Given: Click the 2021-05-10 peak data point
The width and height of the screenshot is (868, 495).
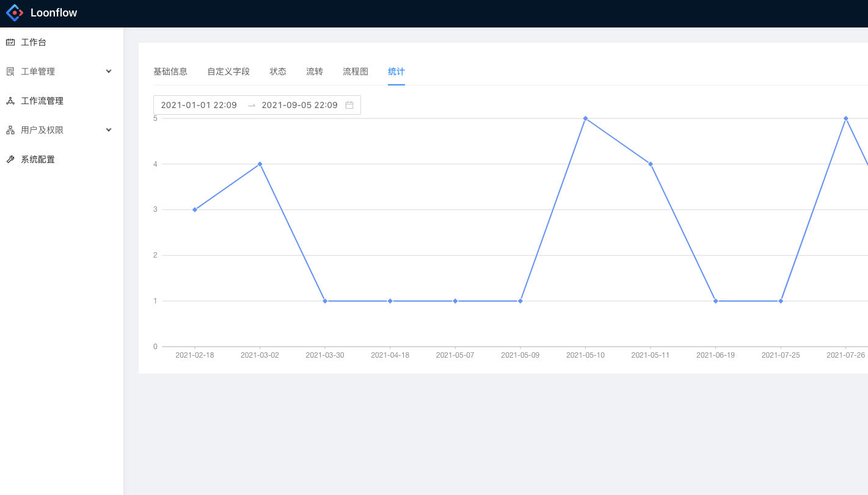Looking at the screenshot, I should coord(585,118).
